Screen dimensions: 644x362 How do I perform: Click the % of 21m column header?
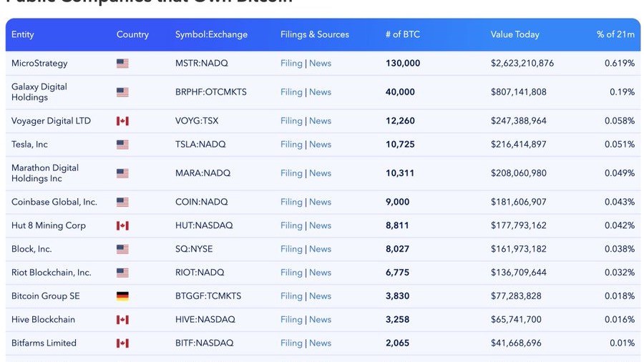[x=615, y=34]
